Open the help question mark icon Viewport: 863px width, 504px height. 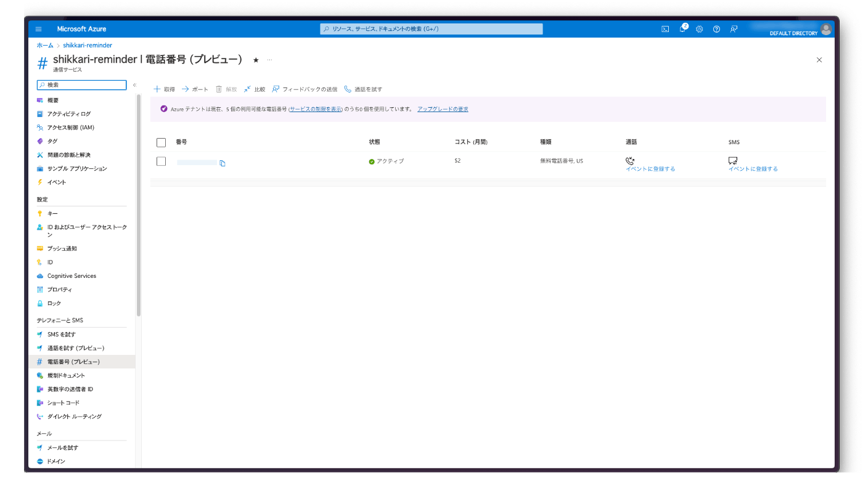[716, 29]
